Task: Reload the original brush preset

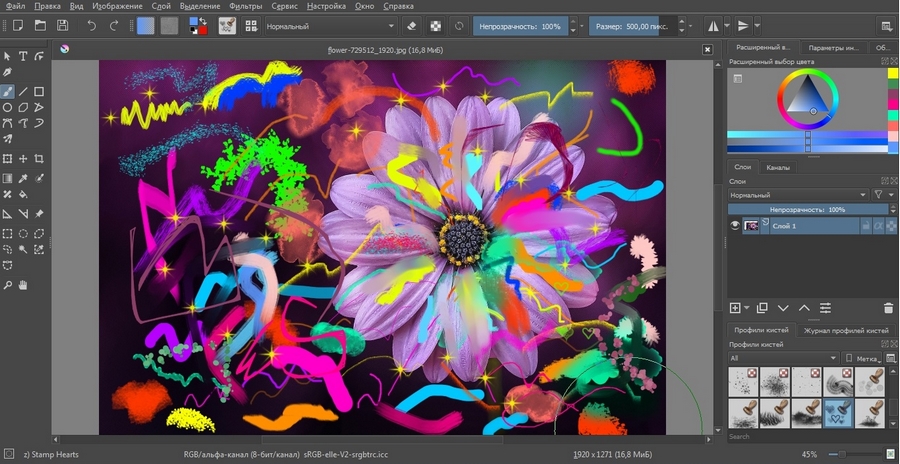Action: pos(459,26)
